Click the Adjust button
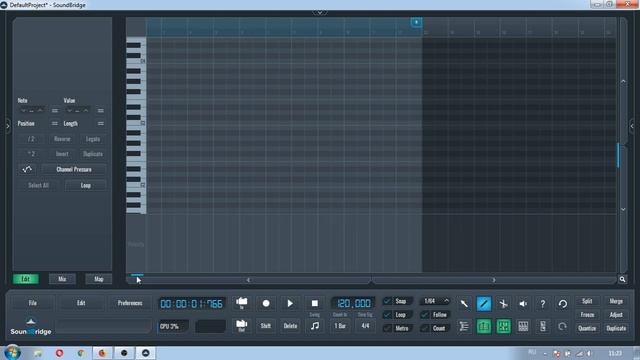Image resolution: width=640 pixels, height=360 pixels. click(616, 315)
